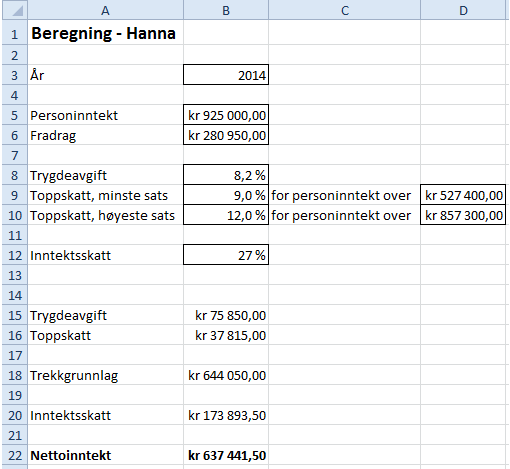Screen dimensions: 510x469
Task: Click the title cell 'Beregning - Hanna'
Action: coord(105,33)
